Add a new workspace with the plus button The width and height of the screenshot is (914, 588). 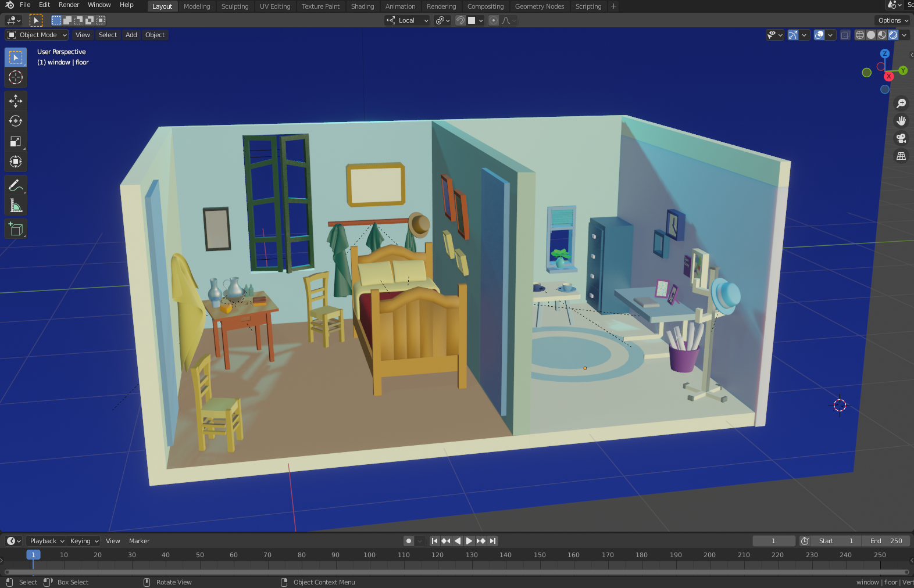click(613, 6)
